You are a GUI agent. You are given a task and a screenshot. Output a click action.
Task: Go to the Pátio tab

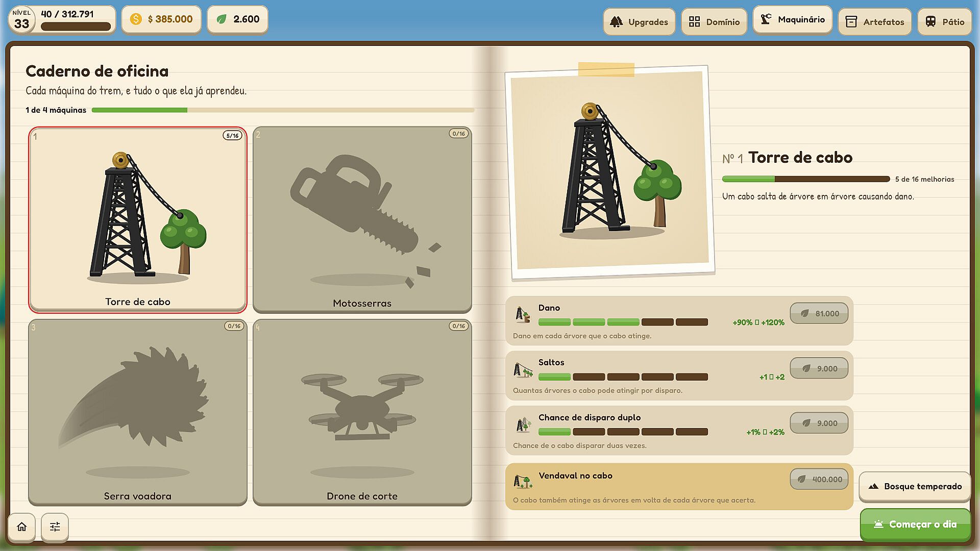coord(945,22)
